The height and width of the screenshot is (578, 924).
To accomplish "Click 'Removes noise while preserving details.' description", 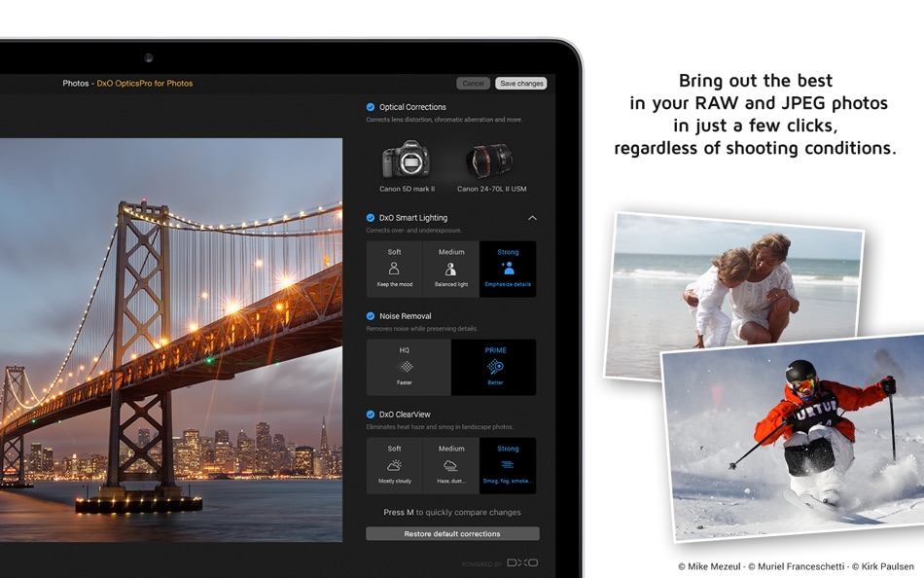I will tap(421, 329).
